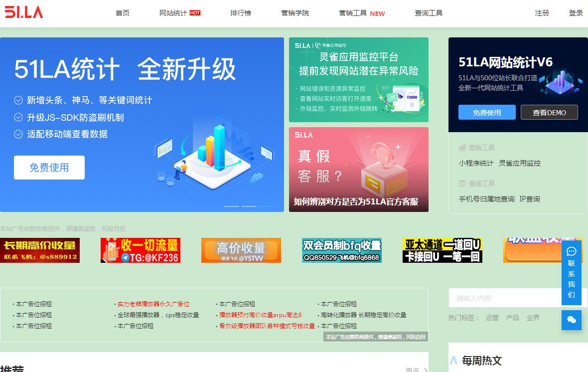588x372 pixels.
Task: Click the WeChat floating icon
Action: (x=571, y=320)
